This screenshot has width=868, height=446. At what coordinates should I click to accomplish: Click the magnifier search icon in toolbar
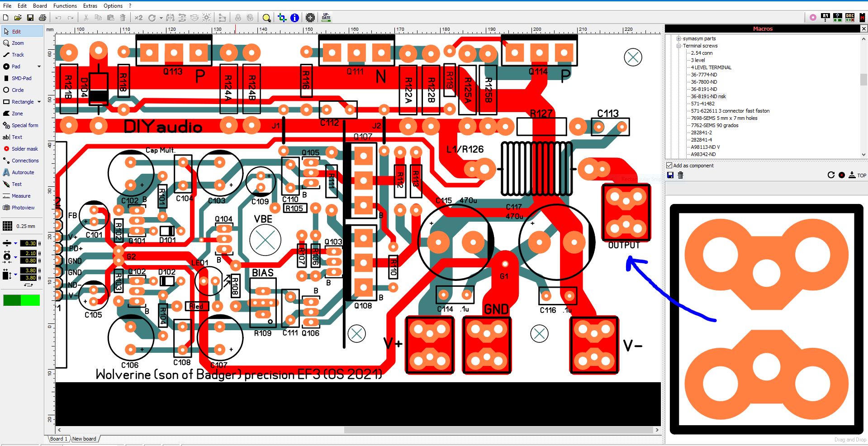click(267, 18)
